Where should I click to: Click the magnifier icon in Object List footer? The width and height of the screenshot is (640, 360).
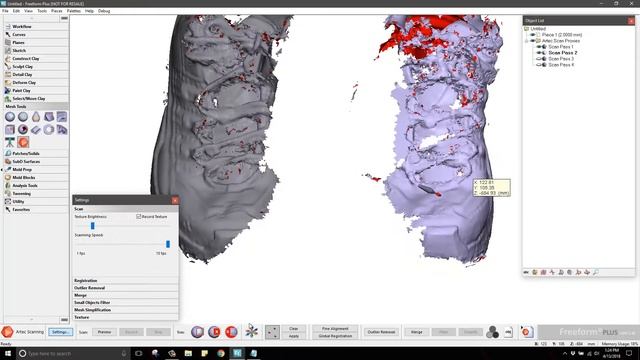(596, 272)
